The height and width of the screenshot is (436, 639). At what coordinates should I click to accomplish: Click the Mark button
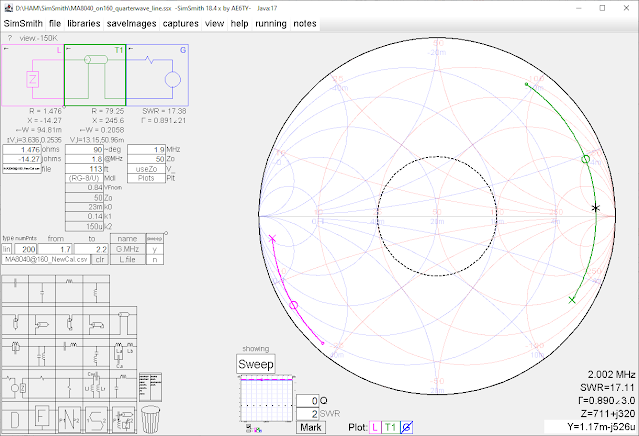coord(311,427)
